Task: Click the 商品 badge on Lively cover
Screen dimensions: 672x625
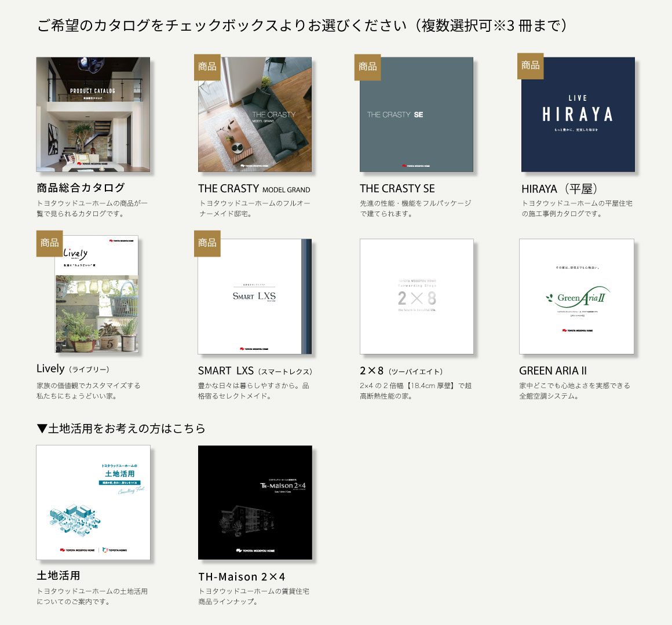Action: click(50, 243)
